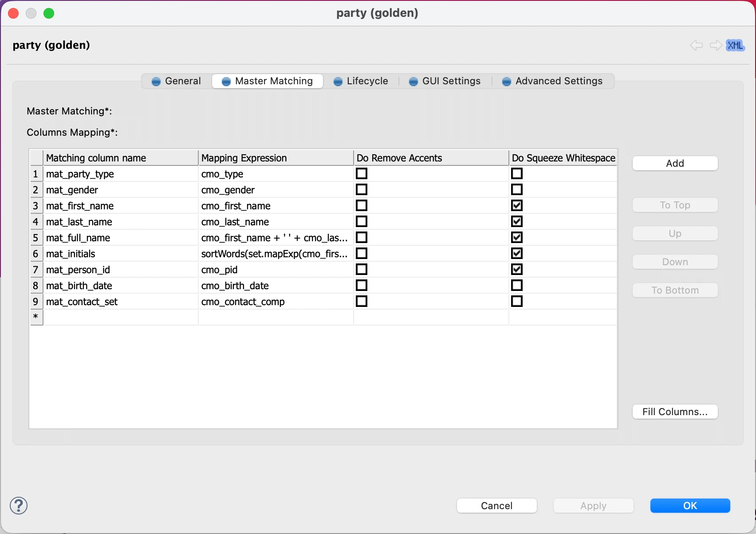Image resolution: width=756 pixels, height=534 pixels.
Task: Enable Squeeze Whitespace for mat_birth_date
Action: click(517, 285)
